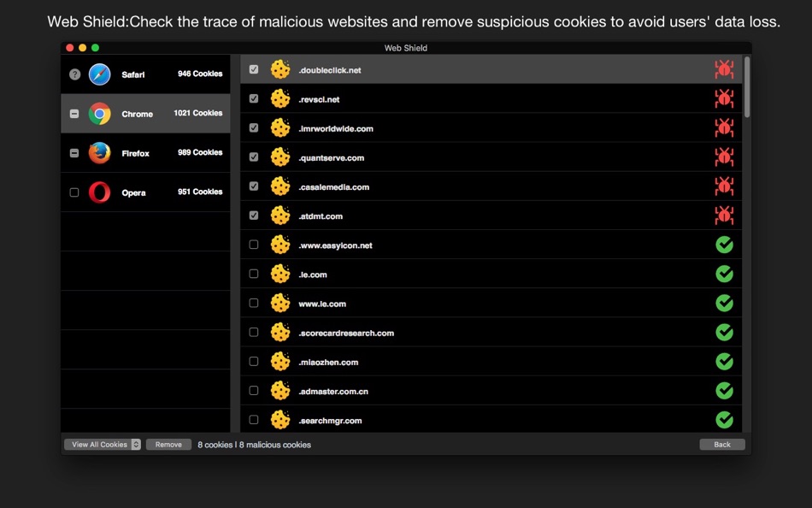
Task: Click the green safe checkmark for .www.easyicon.net
Action: [725, 245]
